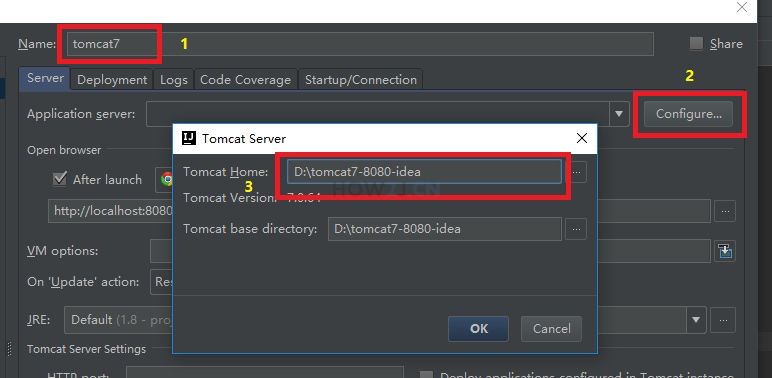Screen dimensions: 772x378
Task: Cancel the Tomcat Server dialog
Action: (551, 329)
